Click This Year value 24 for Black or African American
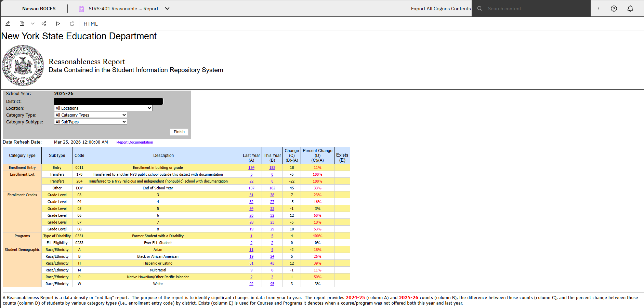The width and height of the screenshot is (644, 308). [272, 256]
